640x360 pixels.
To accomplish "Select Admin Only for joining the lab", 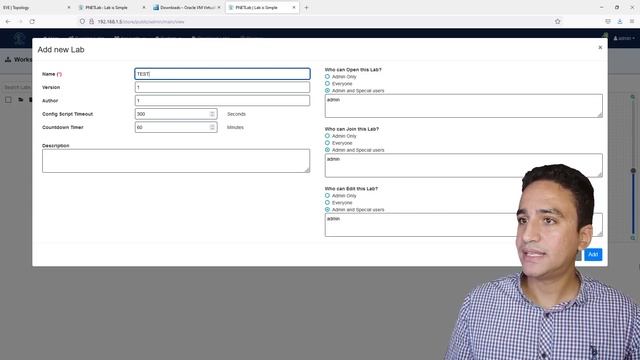I will (x=327, y=136).
